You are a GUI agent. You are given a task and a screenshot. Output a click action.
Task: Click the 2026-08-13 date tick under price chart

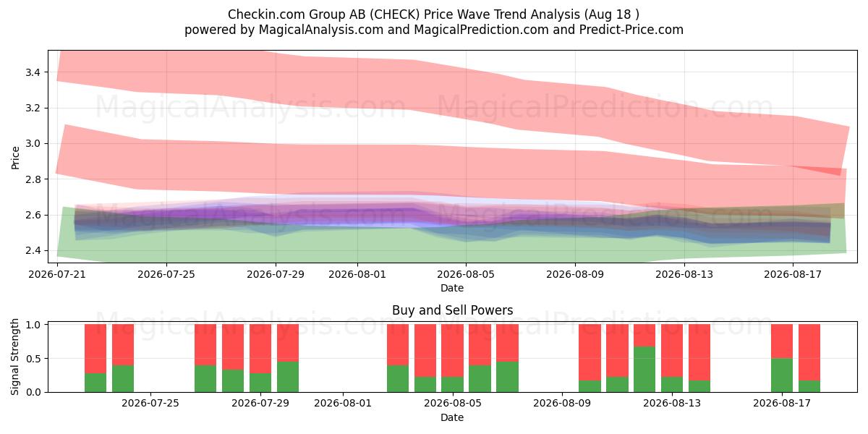(684, 274)
